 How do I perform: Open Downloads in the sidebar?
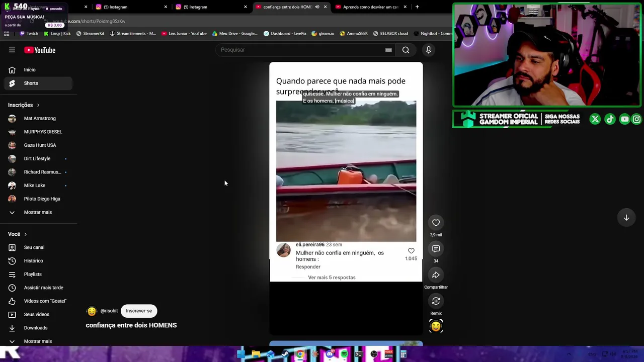(x=38, y=328)
